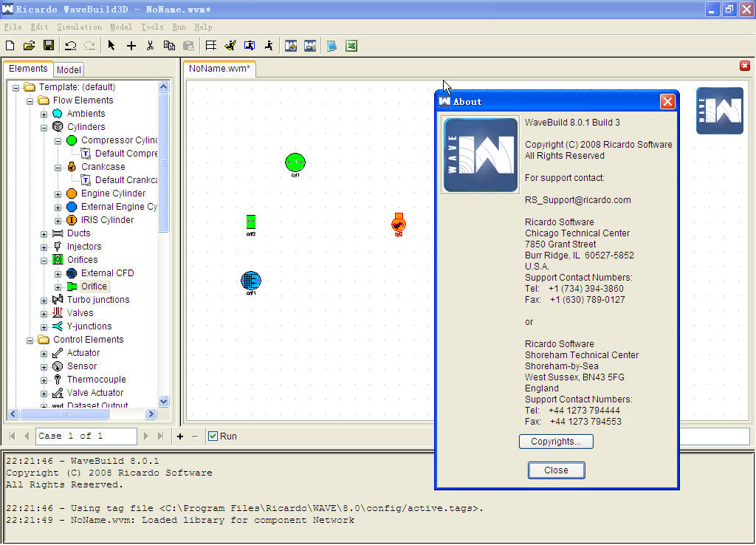
Task: Close the document with red X button
Action: pyautogui.click(x=745, y=66)
